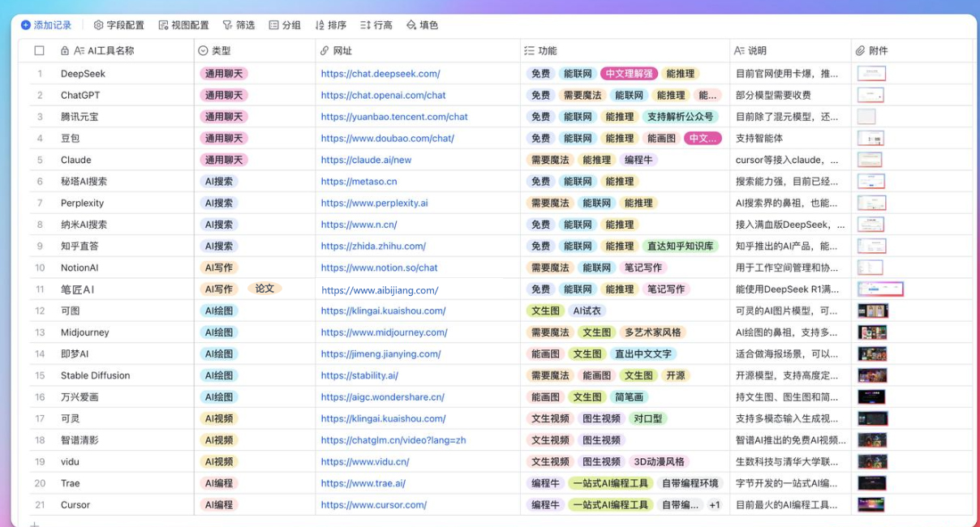Open the 分组 grouping tool

[285, 25]
